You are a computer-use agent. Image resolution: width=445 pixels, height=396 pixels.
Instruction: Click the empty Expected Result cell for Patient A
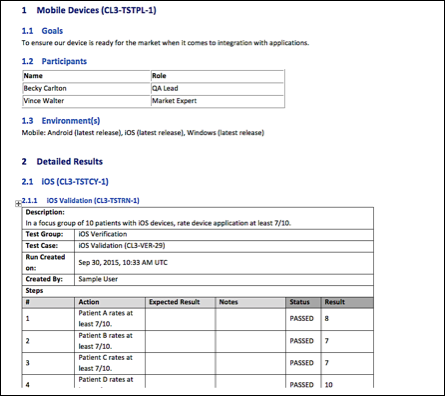coord(180,319)
